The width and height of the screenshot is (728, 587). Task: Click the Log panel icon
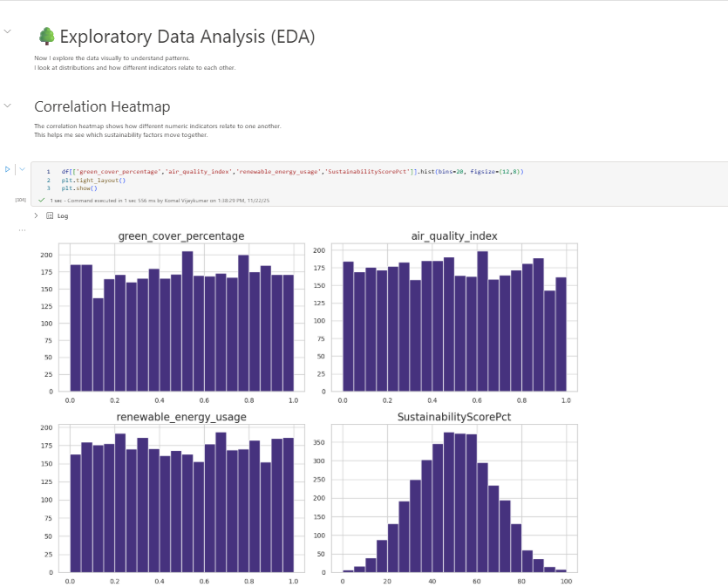pyautogui.click(x=50, y=215)
